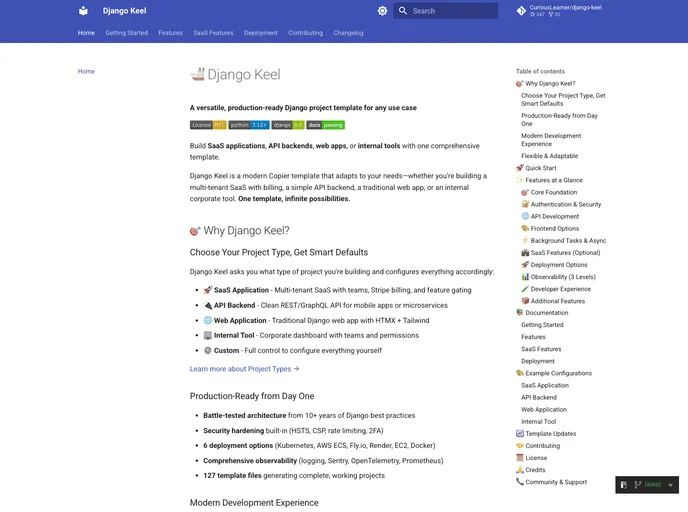Click Web Application in table of contents
The height and width of the screenshot is (512, 688).
coord(544,409)
